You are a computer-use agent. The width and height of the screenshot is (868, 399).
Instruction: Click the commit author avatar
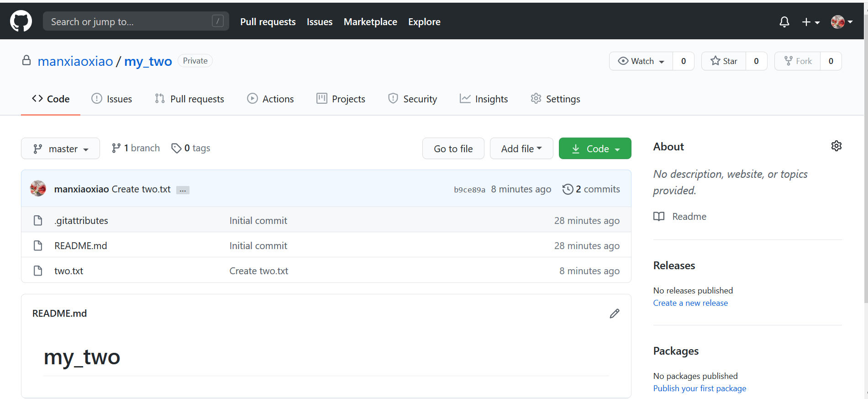coord(38,188)
